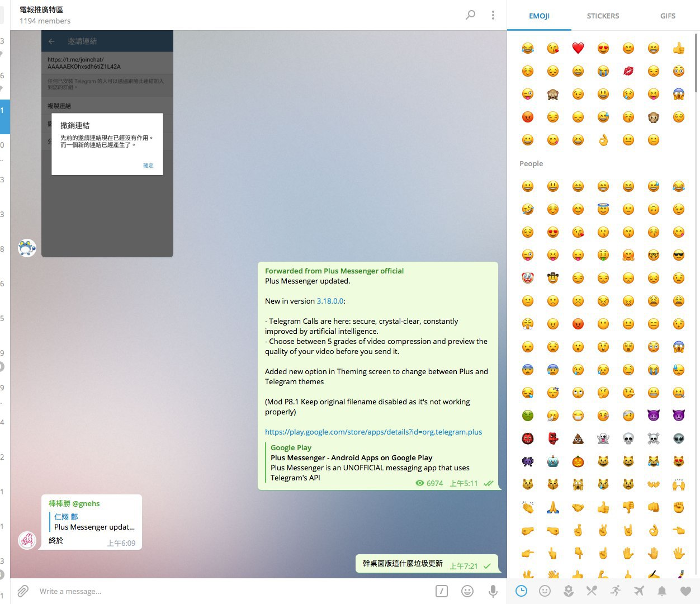View avatar of 棒棒勝 sender
The width and height of the screenshot is (700, 604).
tap(27, 540)
